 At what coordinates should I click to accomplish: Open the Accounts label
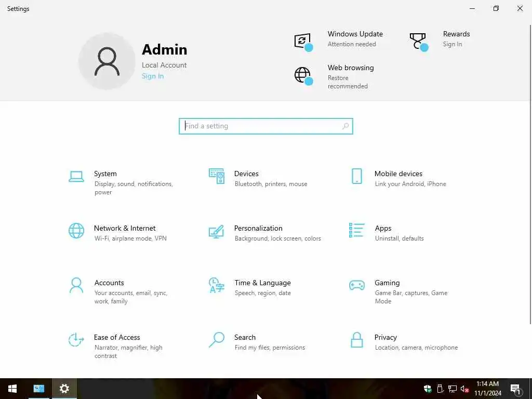[x=109, y=283]
